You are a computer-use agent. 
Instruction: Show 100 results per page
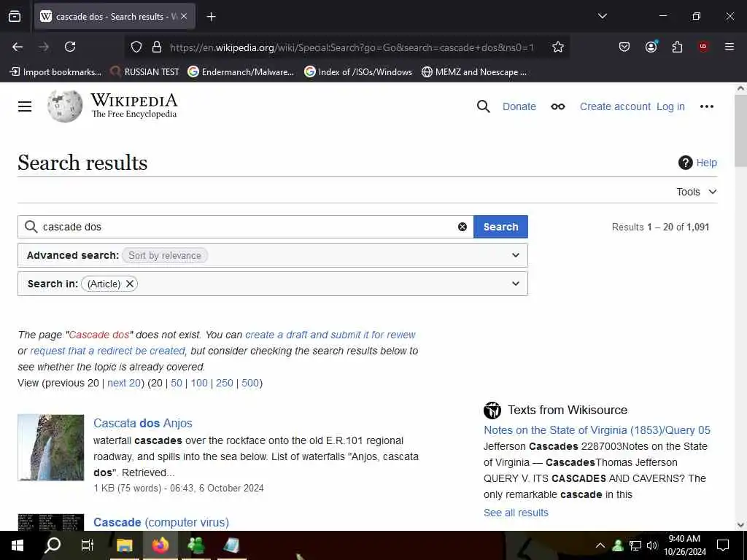[x=199, y=383]
